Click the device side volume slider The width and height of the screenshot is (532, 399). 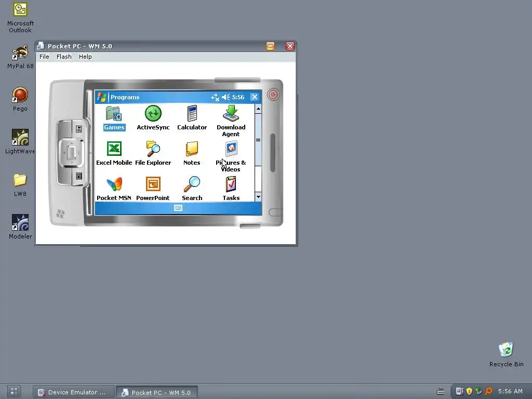click(x=273, y=153)
